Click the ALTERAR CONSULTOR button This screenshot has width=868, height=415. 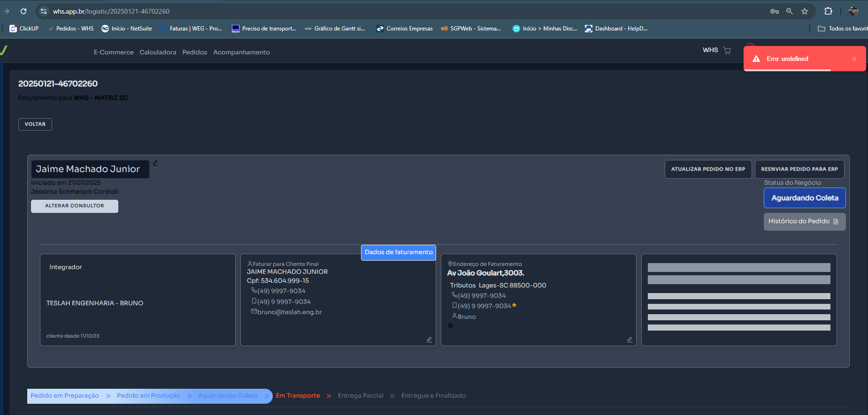coord(75,206)
